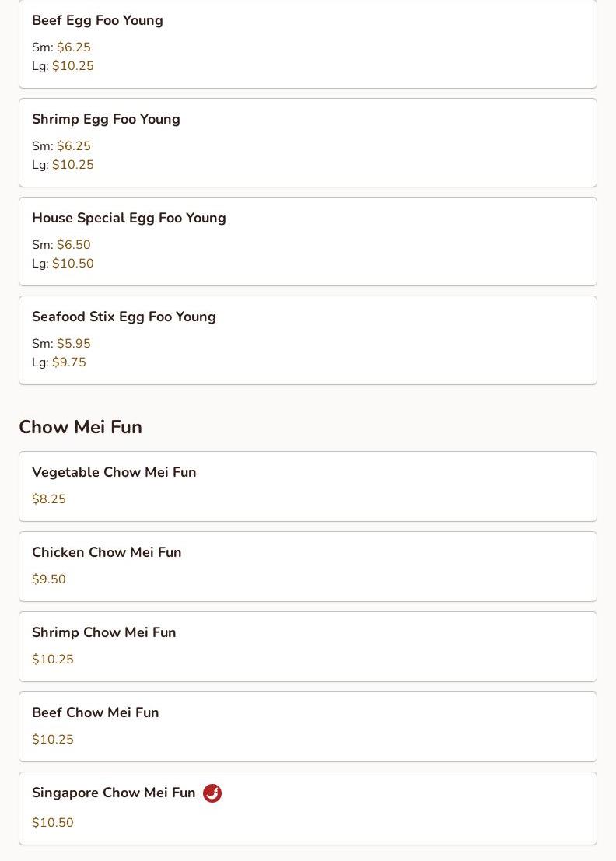Click the $8.25 Vegetable Chow Mei Fun price

point(49,499)
